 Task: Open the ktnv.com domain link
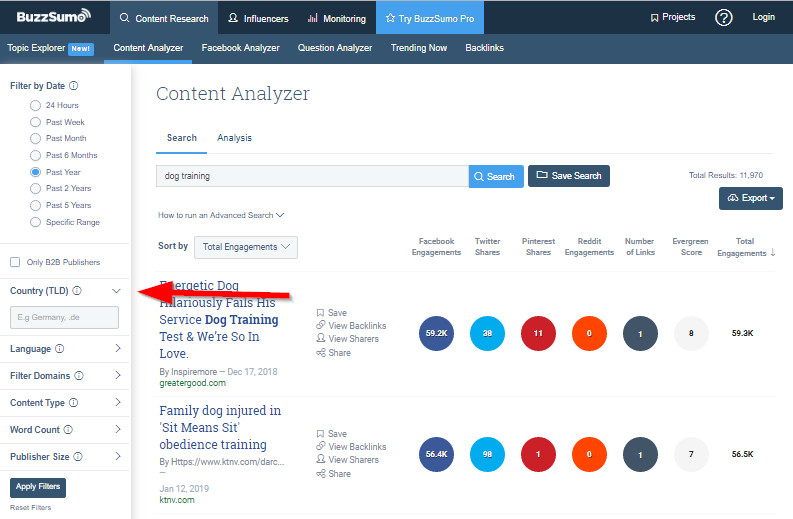(177, 500)
